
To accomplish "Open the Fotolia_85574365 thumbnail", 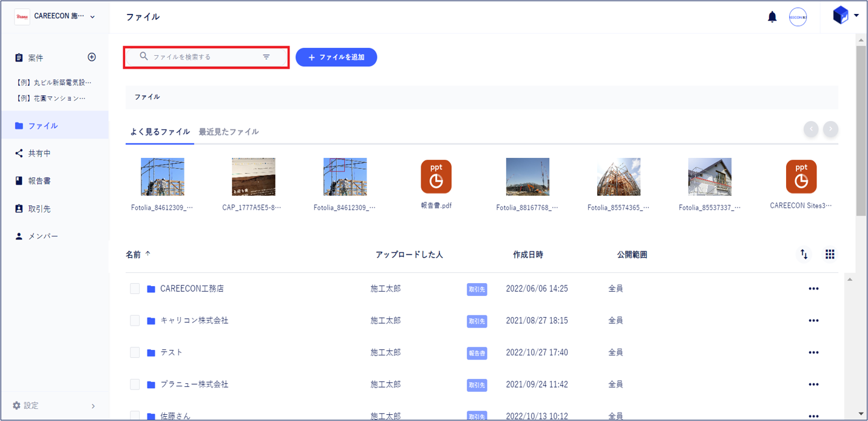I will (619, 177).
